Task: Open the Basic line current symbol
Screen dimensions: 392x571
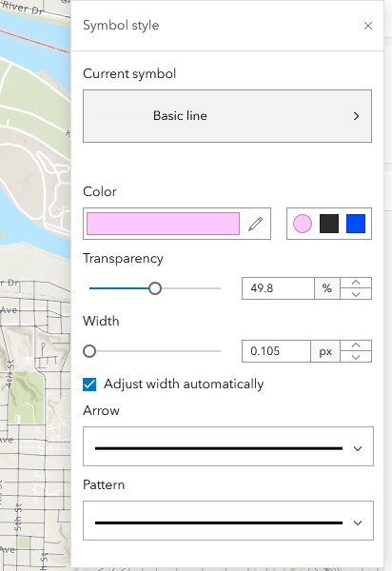Action: click(x=227, y=116)
